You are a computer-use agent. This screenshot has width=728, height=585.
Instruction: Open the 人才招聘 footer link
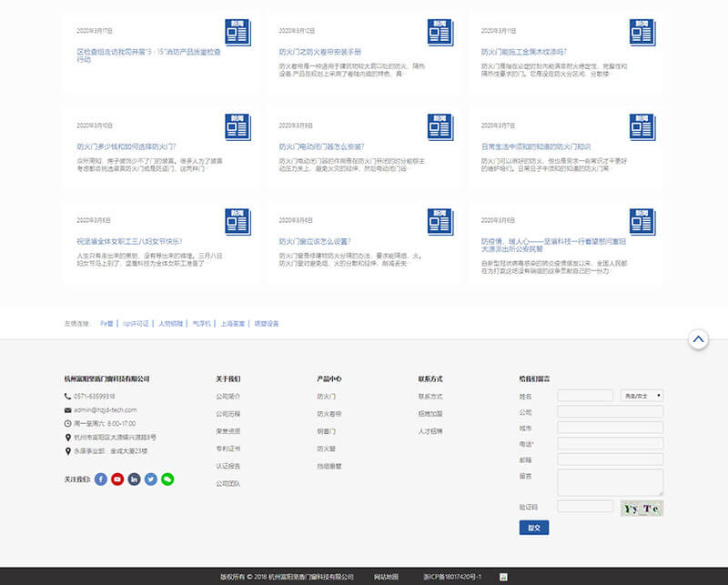tap(430, 431)
